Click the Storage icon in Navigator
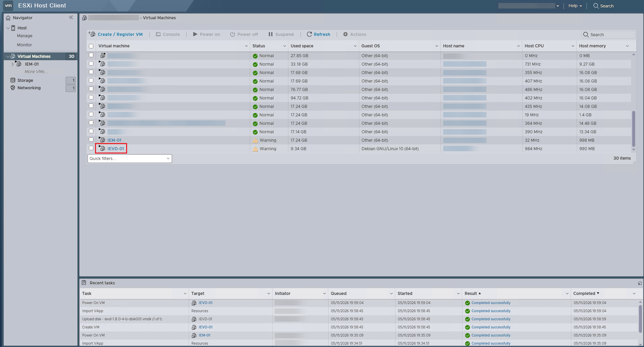The width and height of the screenshot is (644, 347). (13, 80)
